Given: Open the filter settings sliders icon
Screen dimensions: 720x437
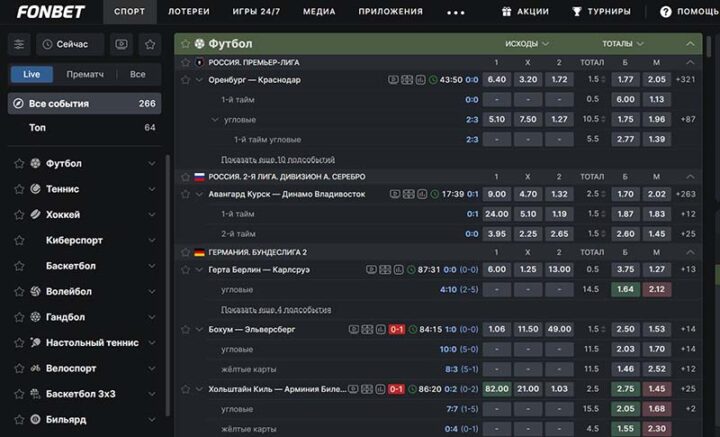Looking at the screenshot, I should pos(19,44).
